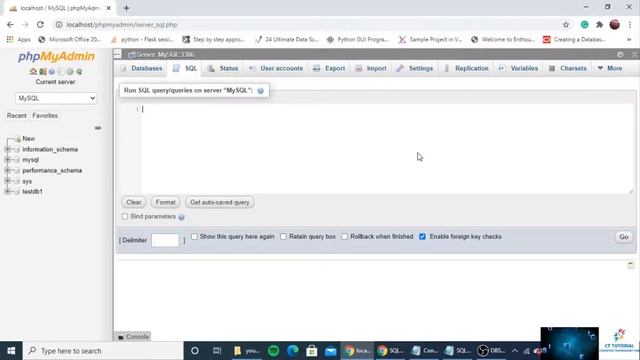This screenshot has height=360, width=640.
Task: Click the Clear button under query box
Action: [x=133, y=202]
